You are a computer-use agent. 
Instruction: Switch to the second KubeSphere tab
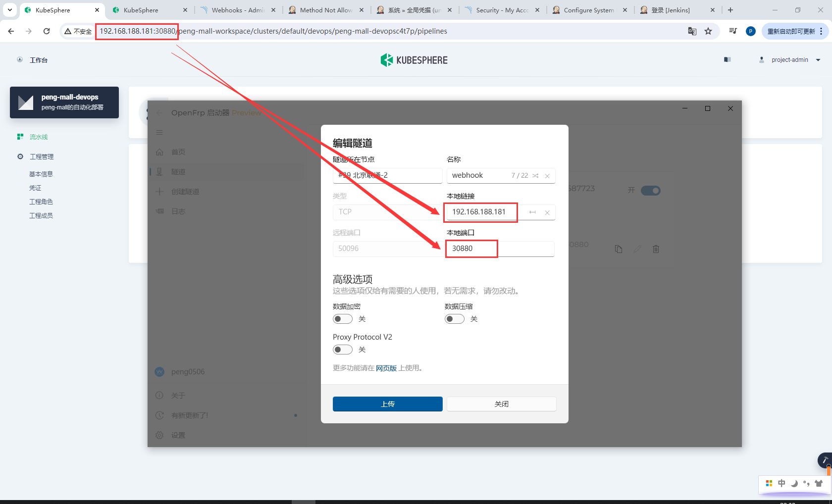point(149,10)
